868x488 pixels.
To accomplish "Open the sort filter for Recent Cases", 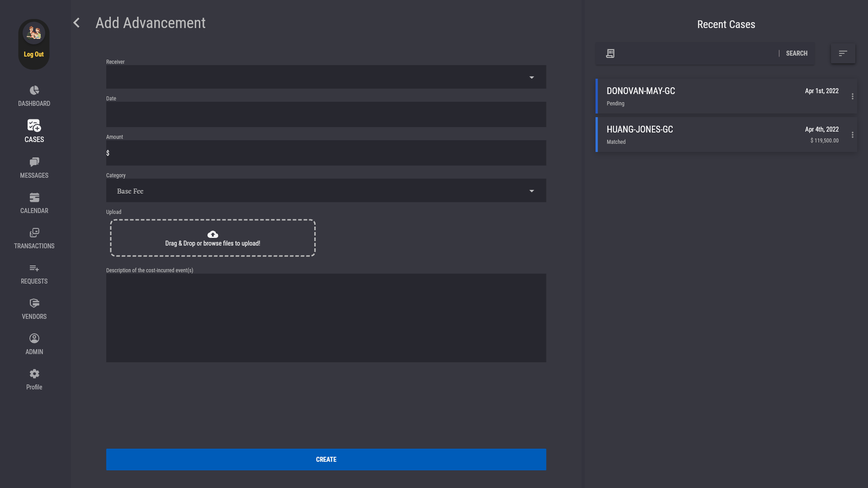I will click(843, 53).
